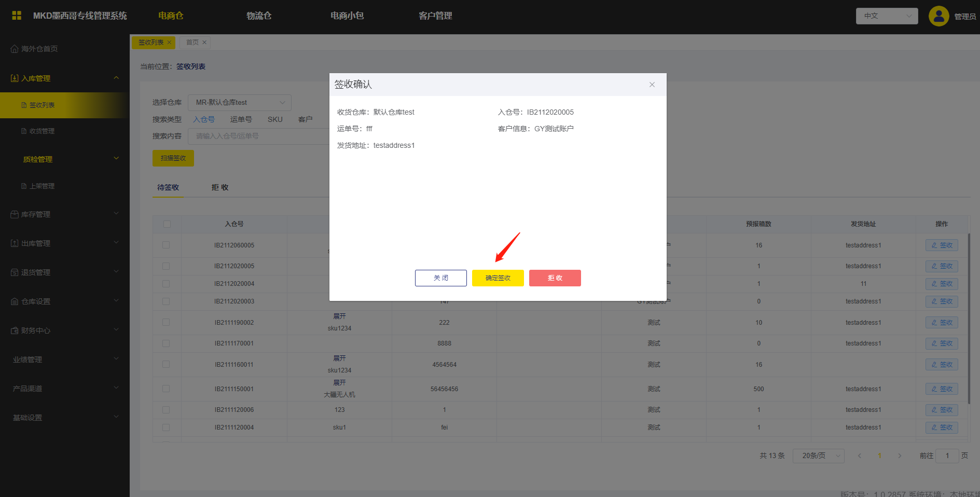The height and width of the screenshot is (497, 980).
Task: Open the 20条/页 page size dropdown
Action: [818, 455]
